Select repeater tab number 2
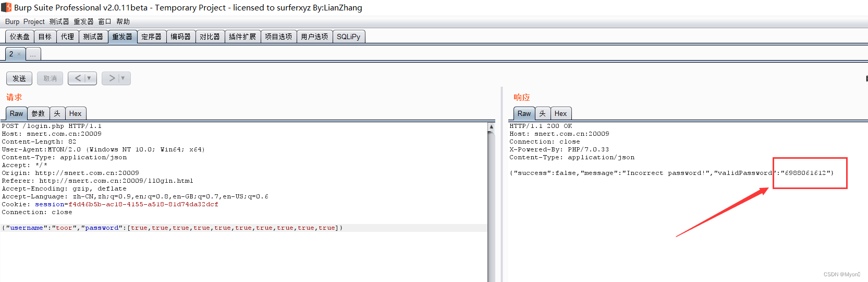The image size is (868, 282). tap(11, 54)
